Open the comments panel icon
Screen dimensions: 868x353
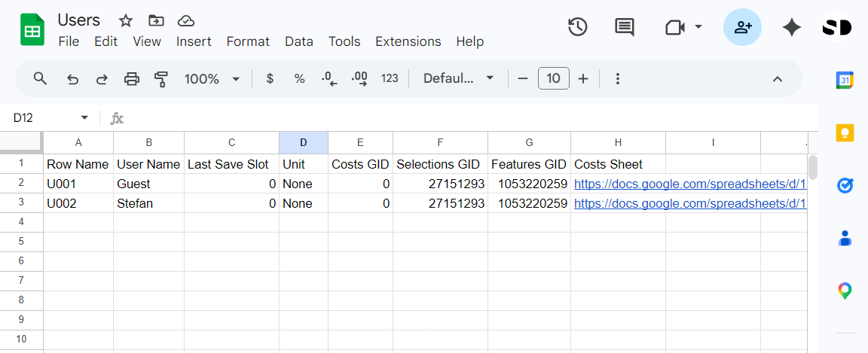pyautogui.click(x=624, y=28)
